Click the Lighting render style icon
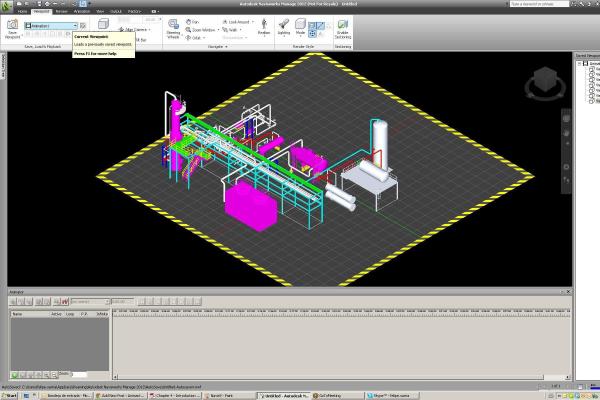 (284, 26)
